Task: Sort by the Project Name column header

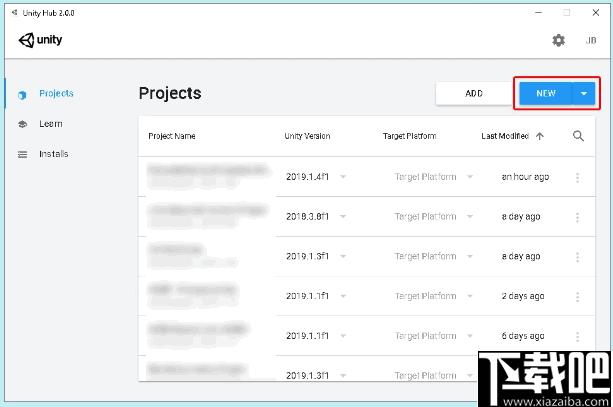Action: (x=172, y=136)
